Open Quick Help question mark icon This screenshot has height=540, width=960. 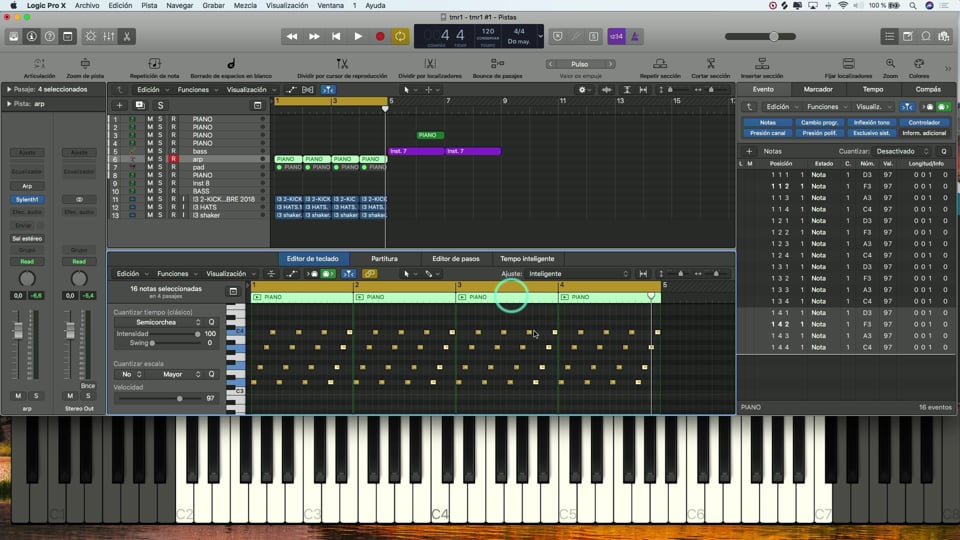pyautogui.click(x=50, y=36)
